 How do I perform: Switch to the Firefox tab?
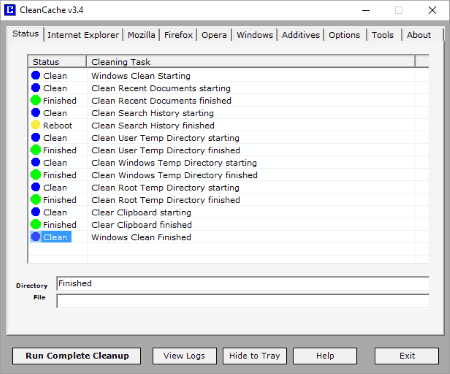178,35
